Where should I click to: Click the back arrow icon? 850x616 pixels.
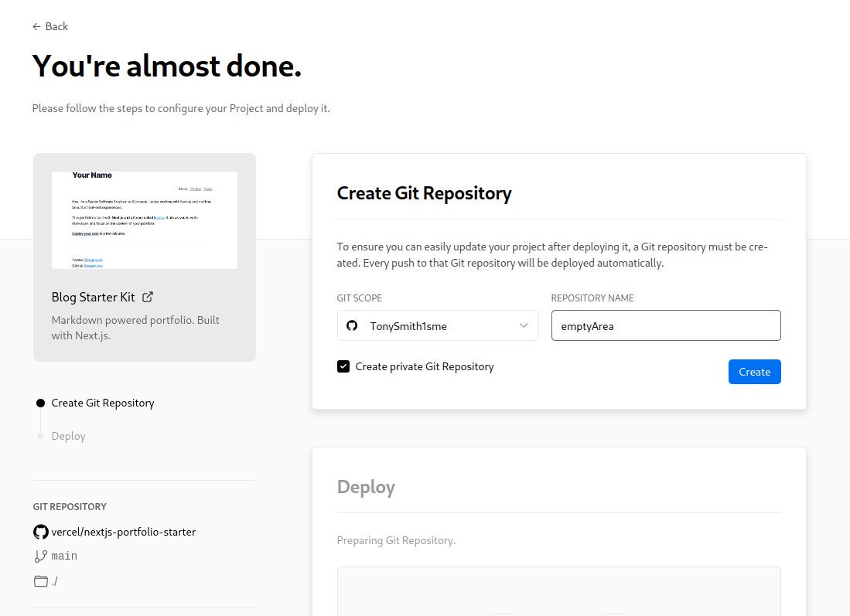click(36, 26)
